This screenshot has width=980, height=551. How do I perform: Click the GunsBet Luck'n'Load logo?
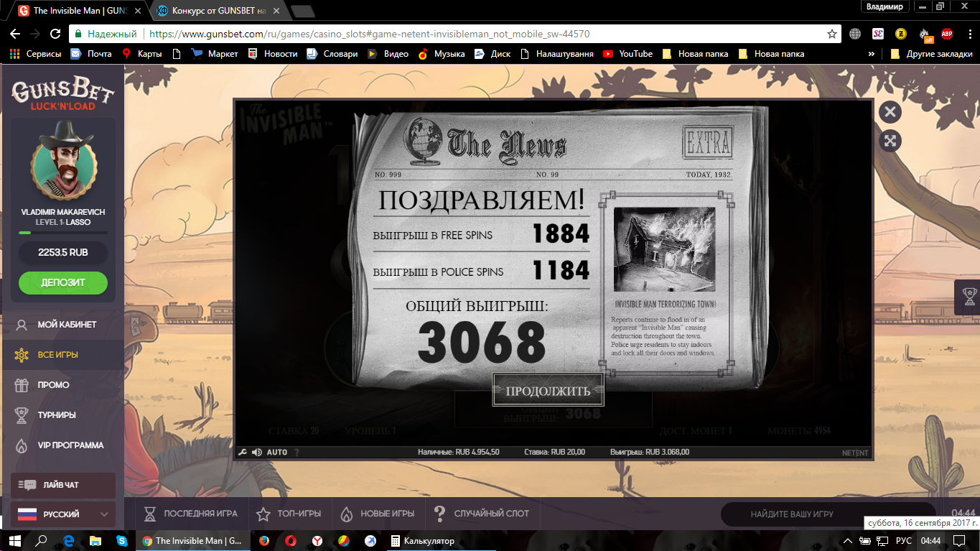click(x=62, y=96)
